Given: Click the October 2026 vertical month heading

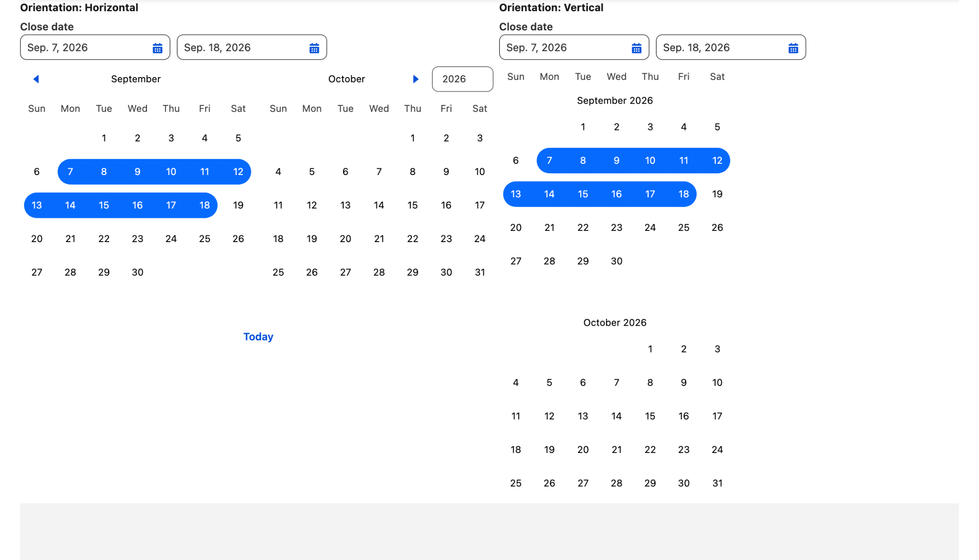Looking at the screenshot, I should (x=615, y=323).
